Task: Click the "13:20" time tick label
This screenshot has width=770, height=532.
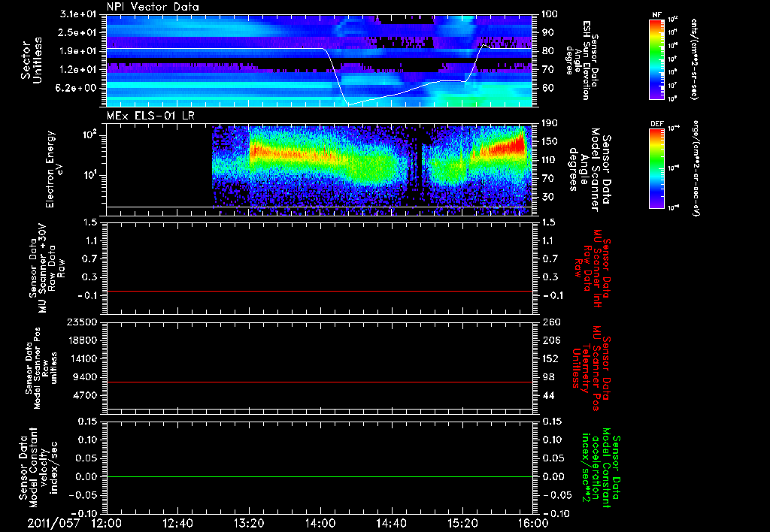Action: 249,523
